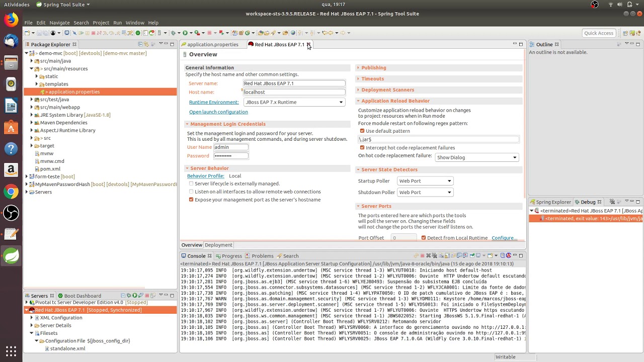
Task: Toggle Link with Editor in Package Explorer
Action: (147, 44)
